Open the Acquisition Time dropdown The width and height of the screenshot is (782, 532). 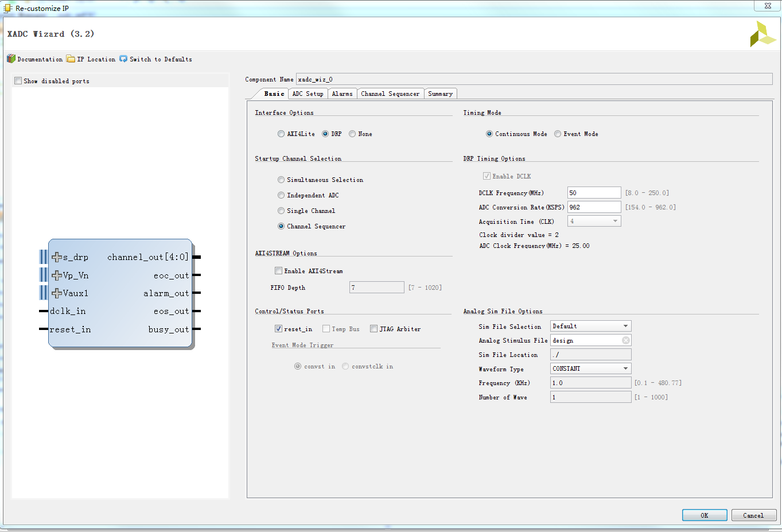click(594, 221)
